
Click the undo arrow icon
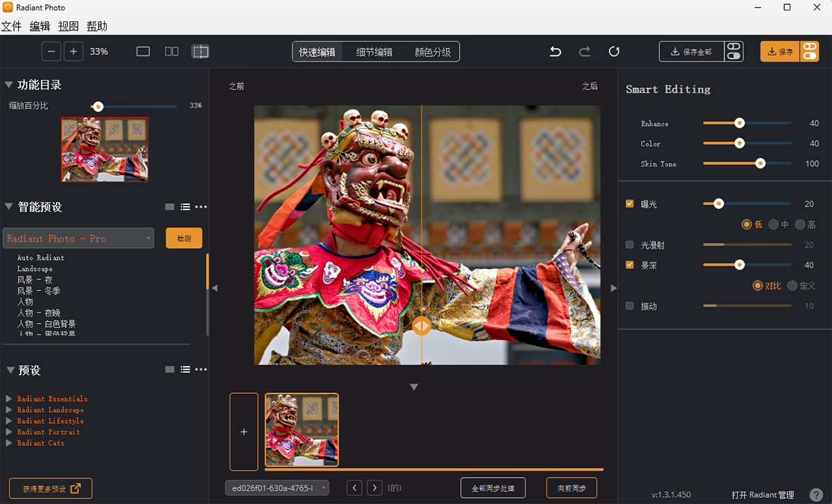click(555, 51)
